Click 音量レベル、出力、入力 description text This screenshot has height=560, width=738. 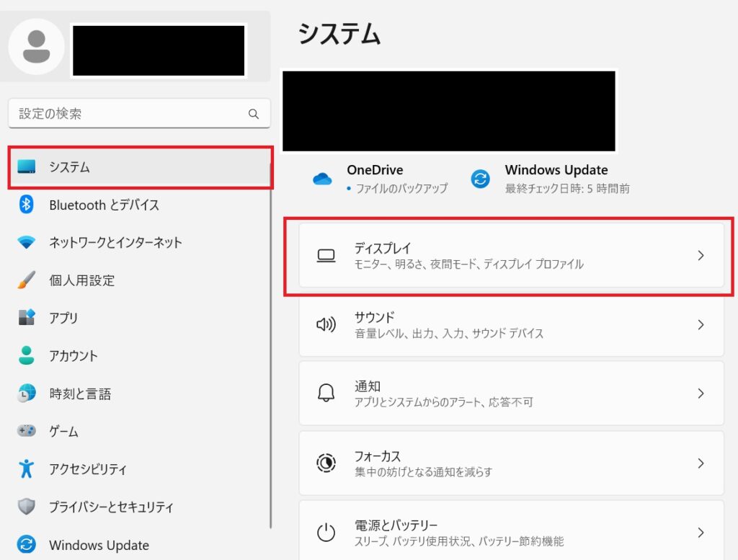coord(449,334)
